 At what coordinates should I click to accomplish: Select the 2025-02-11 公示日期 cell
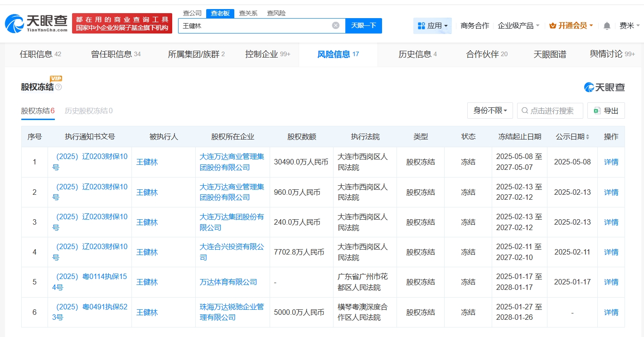572,252
